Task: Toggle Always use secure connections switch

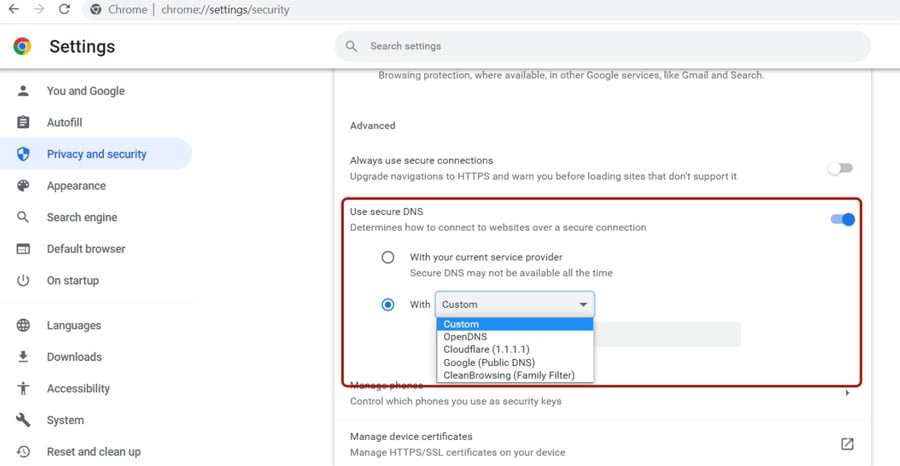Action: [840, 168]
